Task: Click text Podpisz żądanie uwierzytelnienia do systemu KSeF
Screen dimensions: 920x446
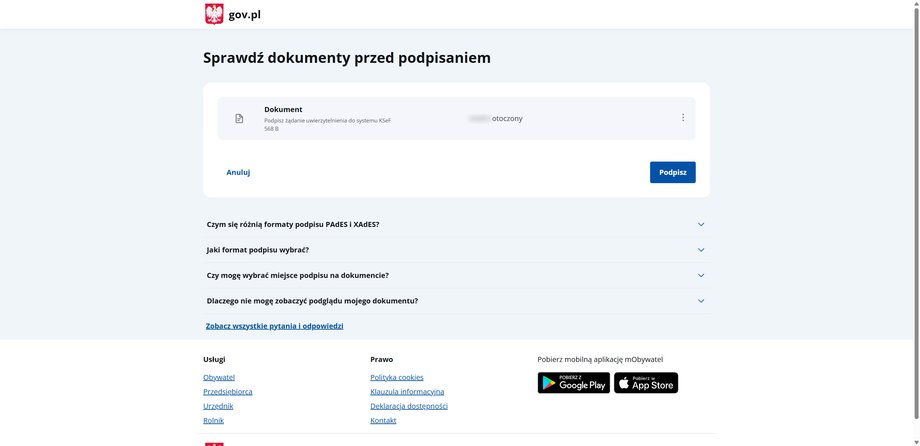Action: [x=327, y=120]
